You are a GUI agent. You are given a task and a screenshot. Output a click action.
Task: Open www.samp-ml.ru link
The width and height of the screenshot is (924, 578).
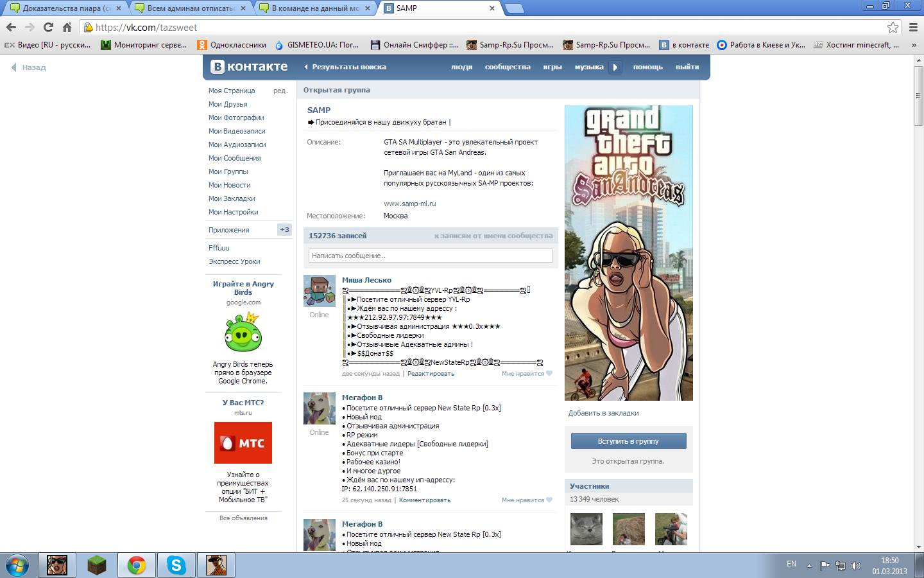point(410,204)
